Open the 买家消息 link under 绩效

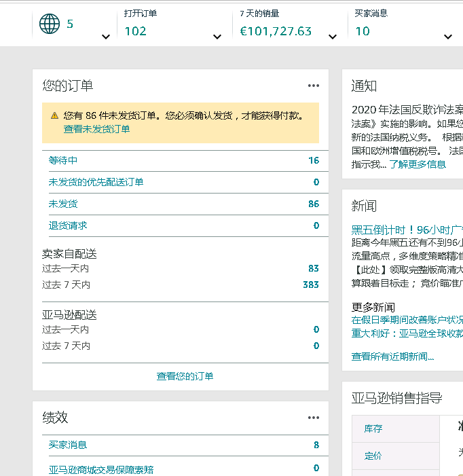(x=68, y=445)
